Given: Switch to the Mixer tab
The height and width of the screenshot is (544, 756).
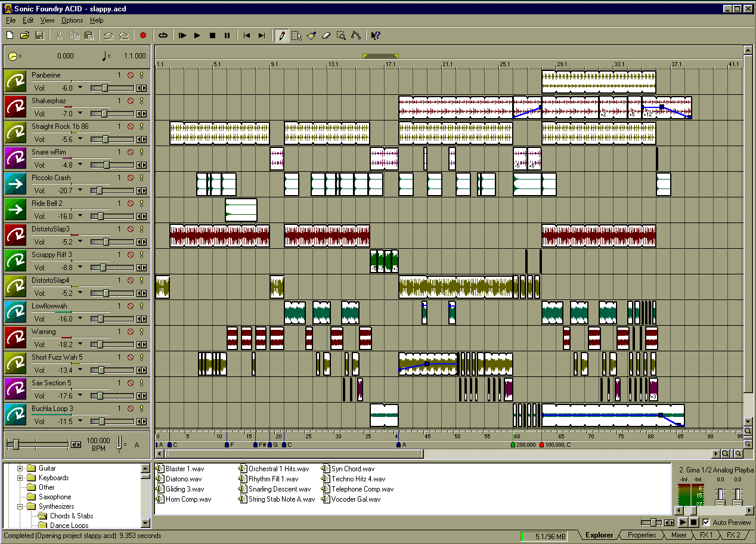Looking at the screenshot, I should click(678, 535).
